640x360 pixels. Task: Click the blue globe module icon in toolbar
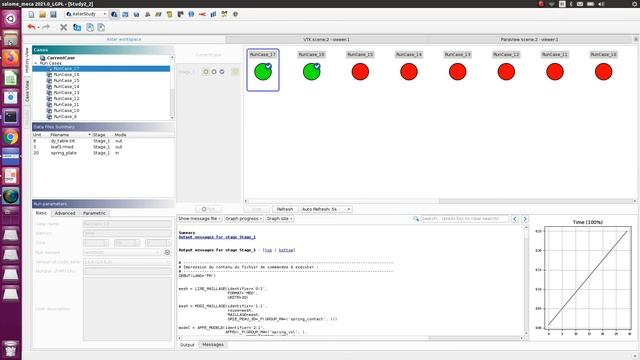(191, 14)
